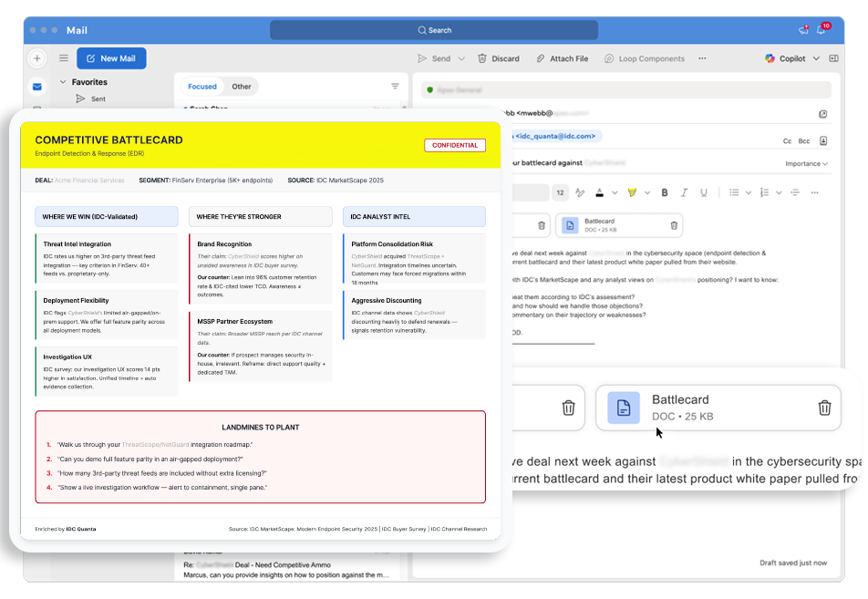Click the New Mail button
This screenshot has width=868, height=599.
(x=111, y=58)
